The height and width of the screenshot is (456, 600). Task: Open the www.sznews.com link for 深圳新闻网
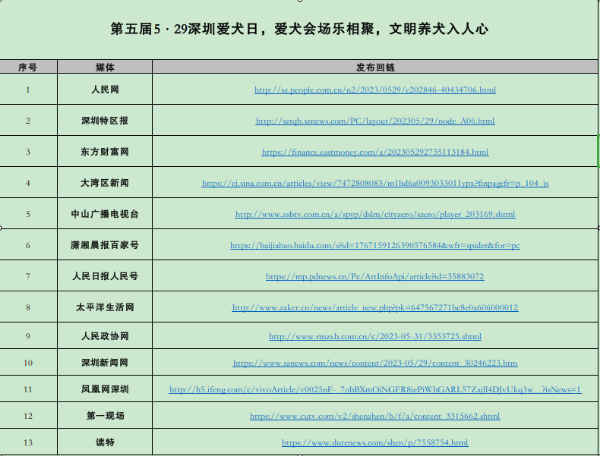[x=375, y=363]
